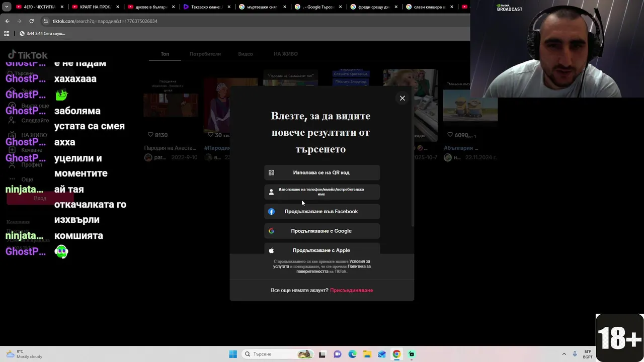Open Условия за услугата link
Screen dimensions: 644x362
click(x=360, y=261)
